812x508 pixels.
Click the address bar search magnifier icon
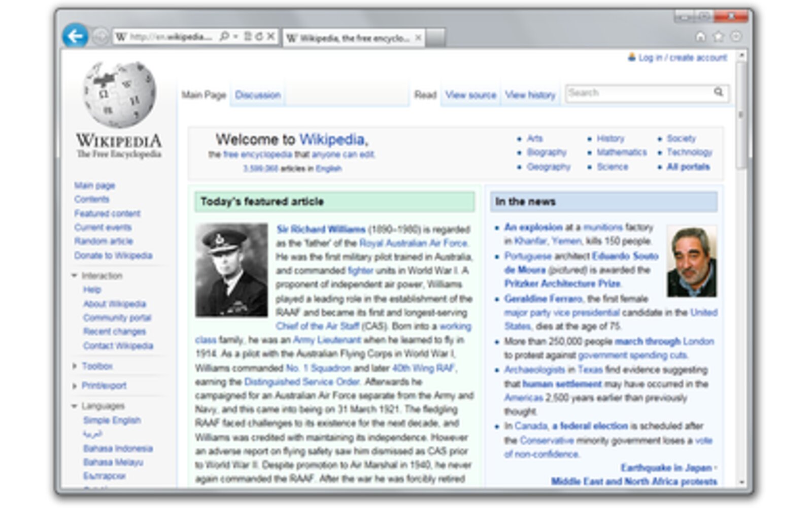pos(224,37)
